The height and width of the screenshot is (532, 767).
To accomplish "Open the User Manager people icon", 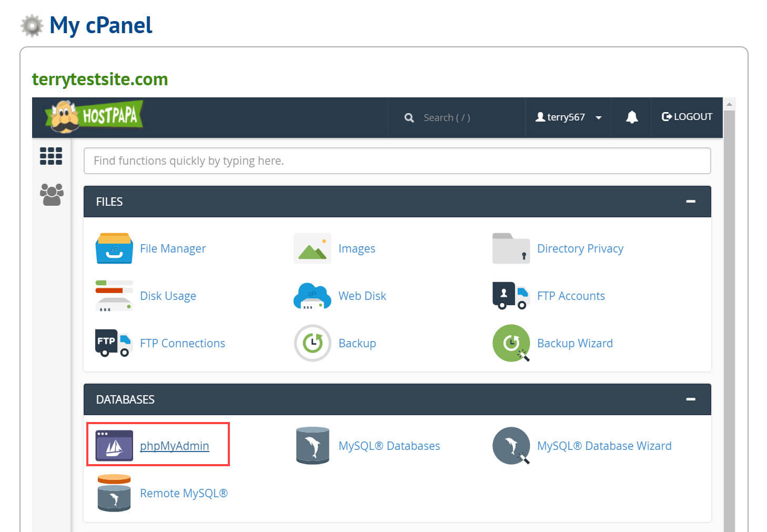I will point(52,194).
